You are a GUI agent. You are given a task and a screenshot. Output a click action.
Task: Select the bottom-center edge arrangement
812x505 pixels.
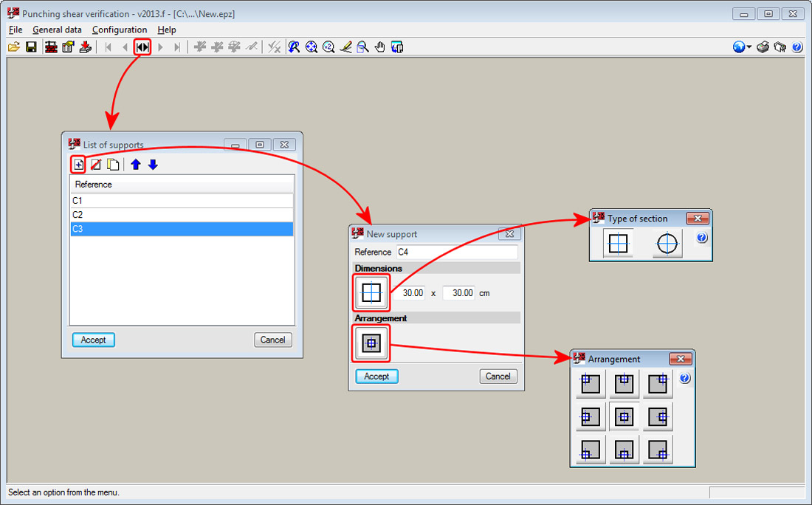(624, 450)
